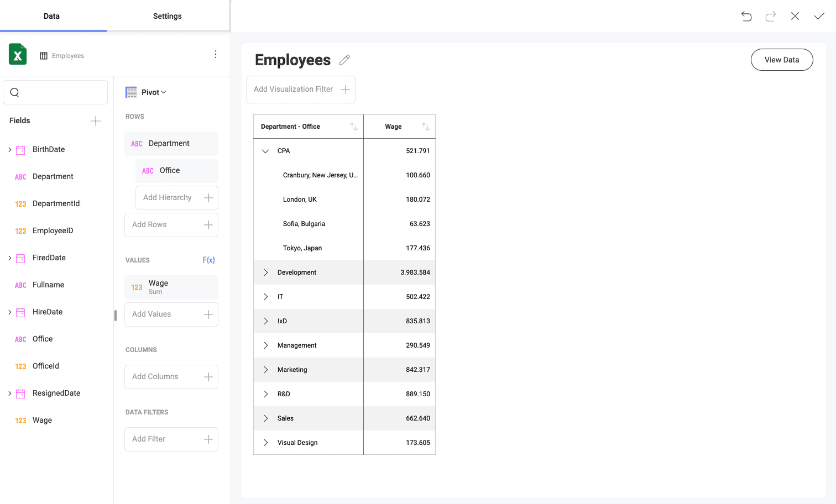
Task: Click the Fullname ABC type icon
Action: (x=20, y=285)
